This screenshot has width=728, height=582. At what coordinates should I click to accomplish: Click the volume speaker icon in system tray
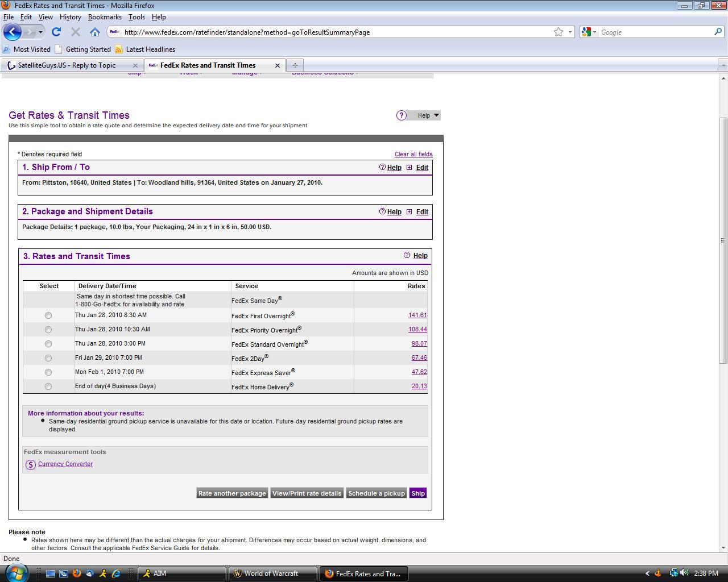pyautogui.click(x=684, y=573)
